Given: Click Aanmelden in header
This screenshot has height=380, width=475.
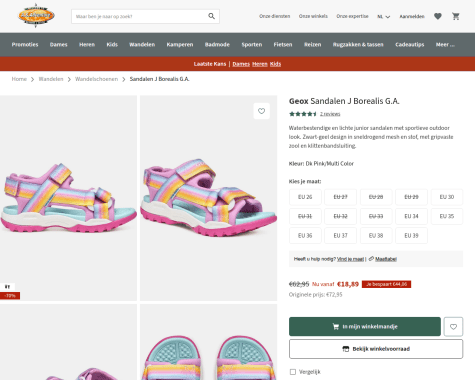Looking at the screenshot, I should pos(412,16).
